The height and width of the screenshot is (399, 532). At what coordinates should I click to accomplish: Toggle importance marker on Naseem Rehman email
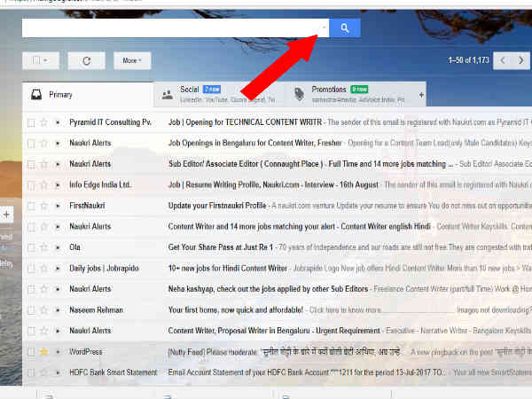[58, 309]
